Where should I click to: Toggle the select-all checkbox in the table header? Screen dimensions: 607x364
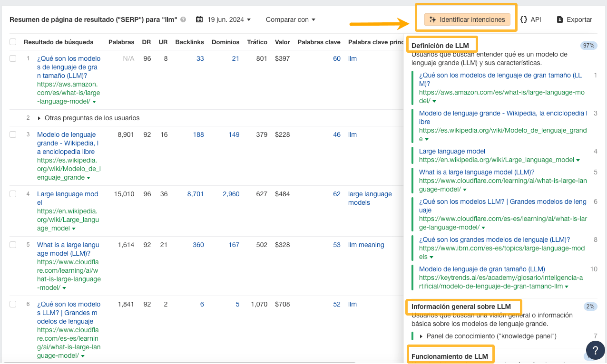tap(13, 42)
